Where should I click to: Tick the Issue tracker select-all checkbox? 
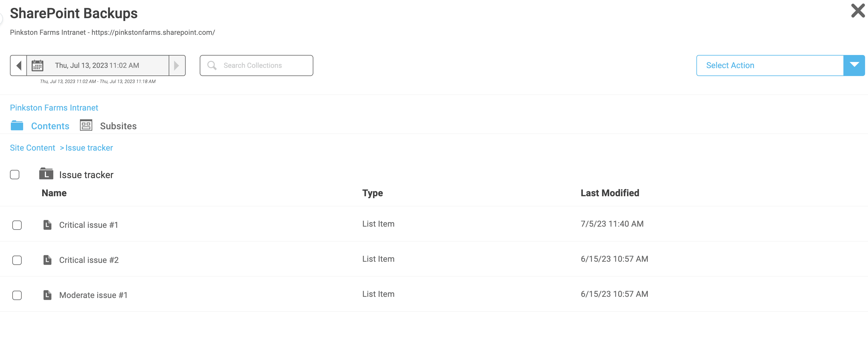(14, 175)
